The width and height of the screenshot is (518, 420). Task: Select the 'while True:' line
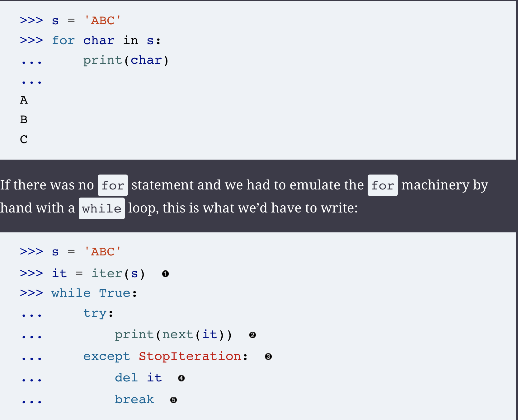[x=93, y=293]
